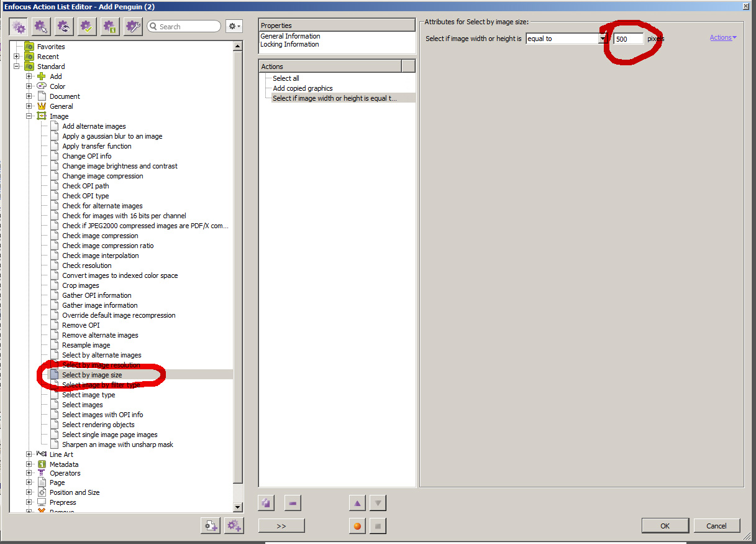
Task: Click the gear with refresh arrows icon
Action: 64,27
